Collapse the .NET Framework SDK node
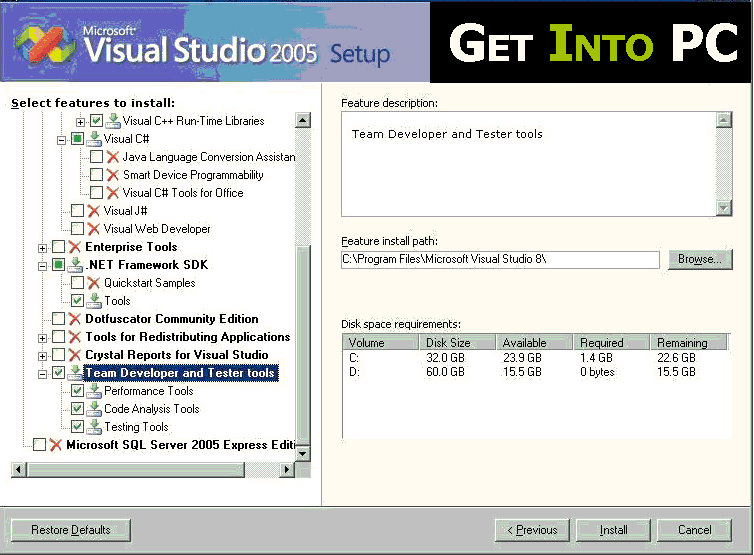754x555 pixels. [42, 266]
